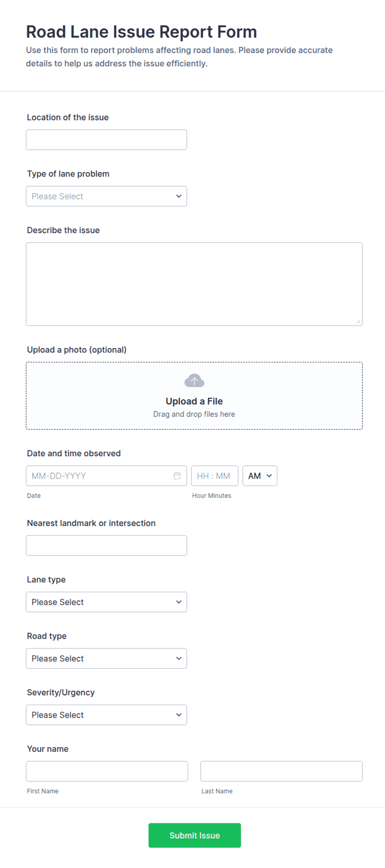Change the AM/PM selector
The width and height of the screenshot is (385, 868).
260,476
